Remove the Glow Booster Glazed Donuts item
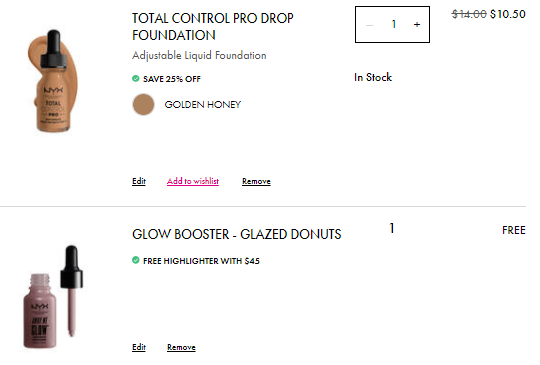540x365 pixels. coord(181,347)
